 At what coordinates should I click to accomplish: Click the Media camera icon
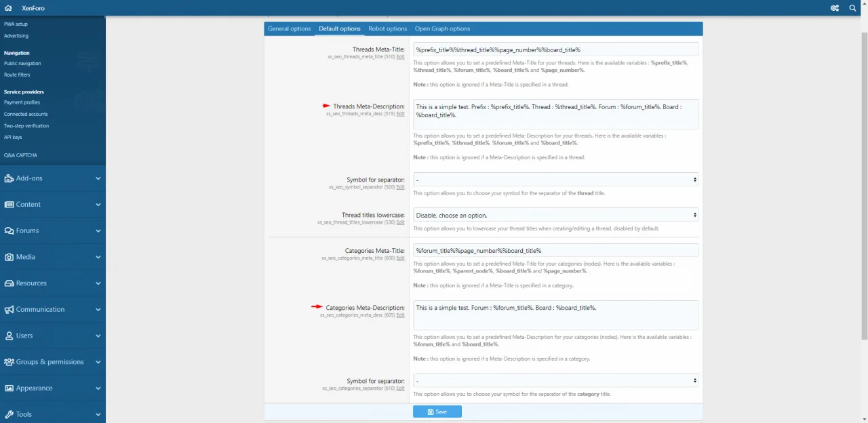tap(9, 257)
